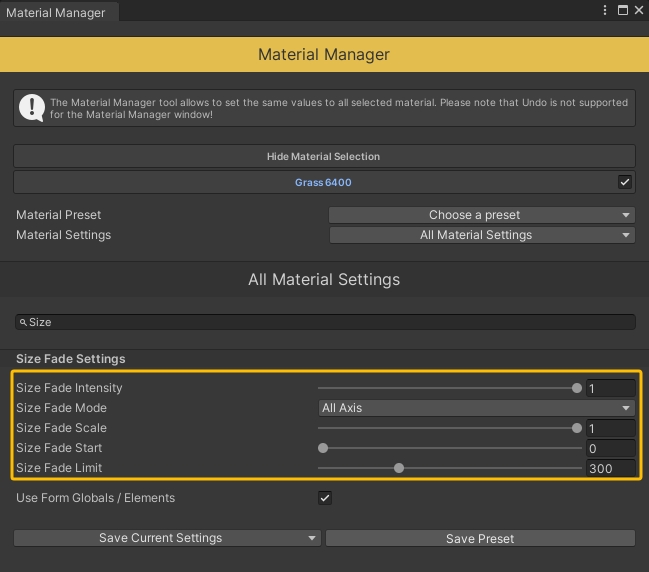
Task: Click the Size Fade Settings heading
Action: [x=71, y=359]
